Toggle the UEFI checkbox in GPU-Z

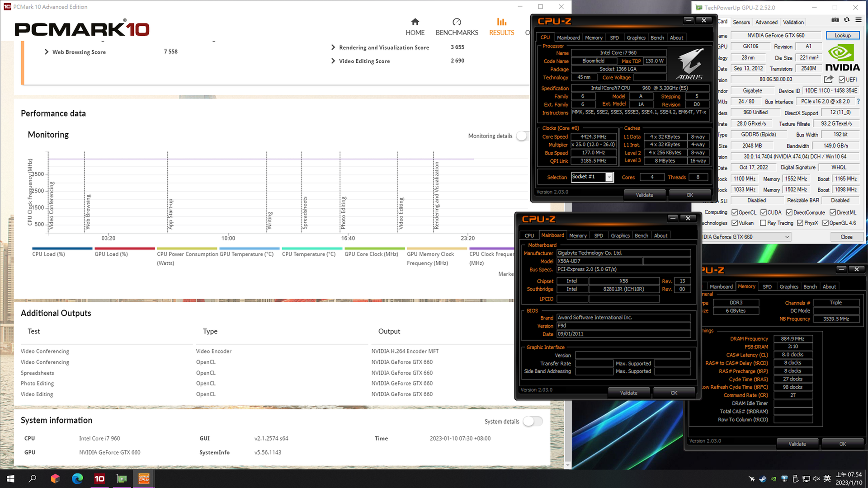click(841, 80)
